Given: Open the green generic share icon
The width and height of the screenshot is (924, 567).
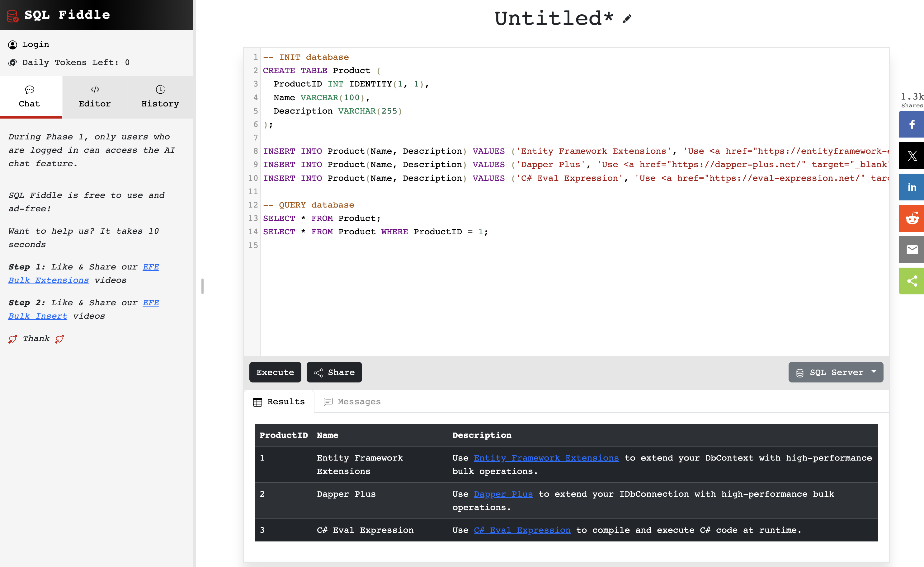Looking at the screenshot, I should point(912,281).
